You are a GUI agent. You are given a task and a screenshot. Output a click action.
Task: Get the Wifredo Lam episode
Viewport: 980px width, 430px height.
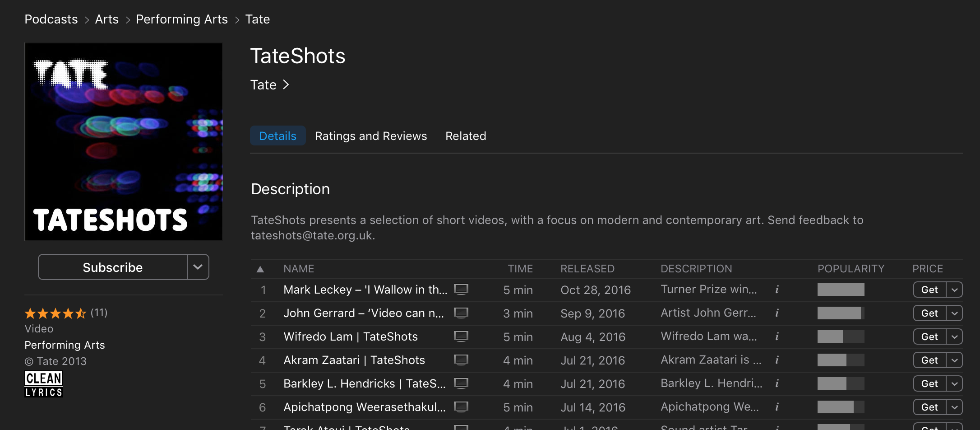click(x=929, y=337)
